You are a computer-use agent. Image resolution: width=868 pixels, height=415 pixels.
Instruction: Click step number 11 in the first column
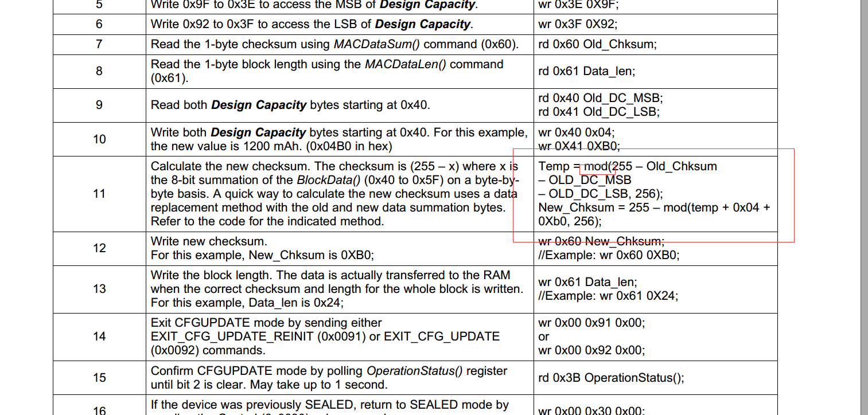point(99,194)
